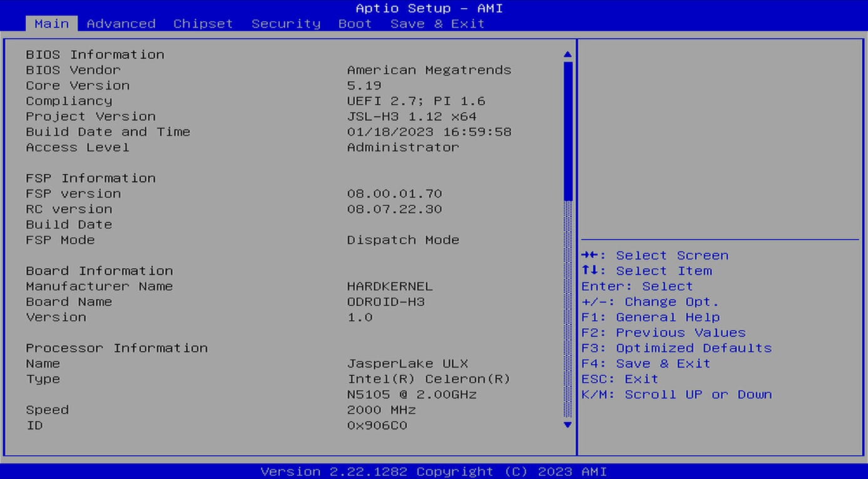Click the vertical scrollbar thumb
868x479 pixels.
568,130
